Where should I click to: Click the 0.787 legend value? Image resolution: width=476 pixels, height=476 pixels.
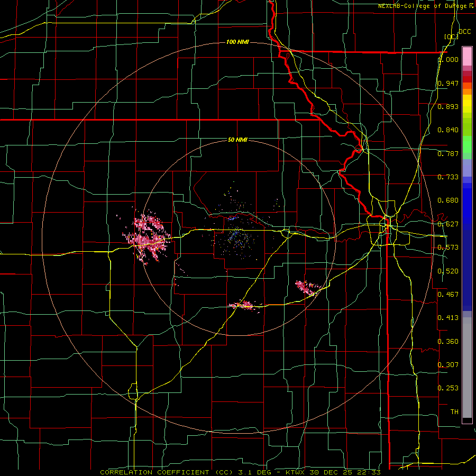pyautogui.click(x=448, y=153)
